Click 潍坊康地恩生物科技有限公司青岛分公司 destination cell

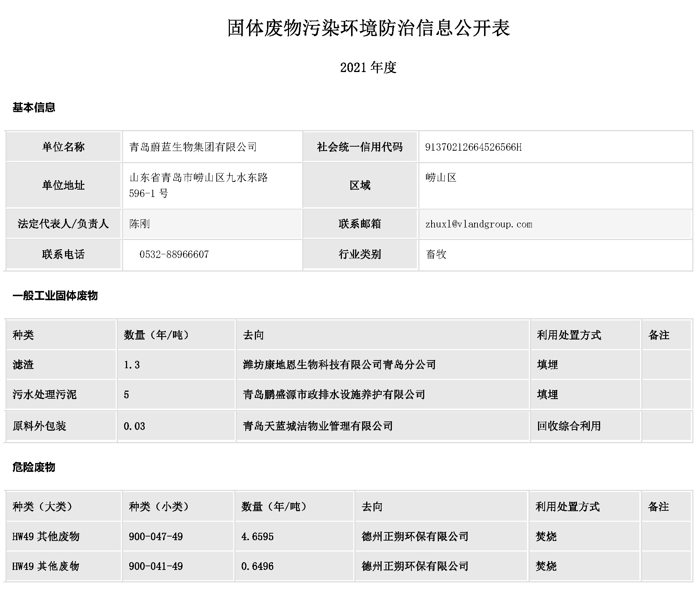339,365
